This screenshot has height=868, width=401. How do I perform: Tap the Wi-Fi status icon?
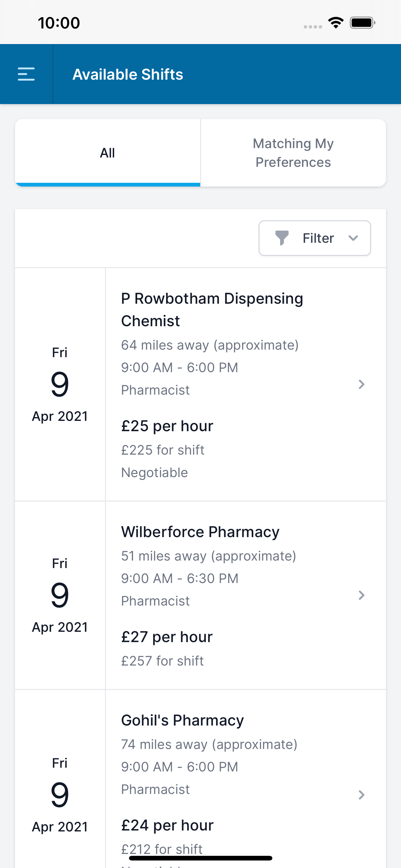336,23
